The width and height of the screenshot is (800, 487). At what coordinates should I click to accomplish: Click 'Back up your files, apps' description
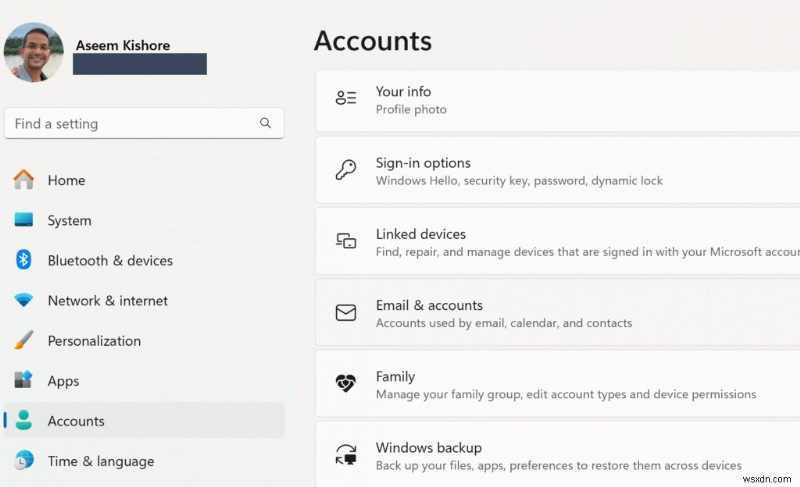(559, 465)
